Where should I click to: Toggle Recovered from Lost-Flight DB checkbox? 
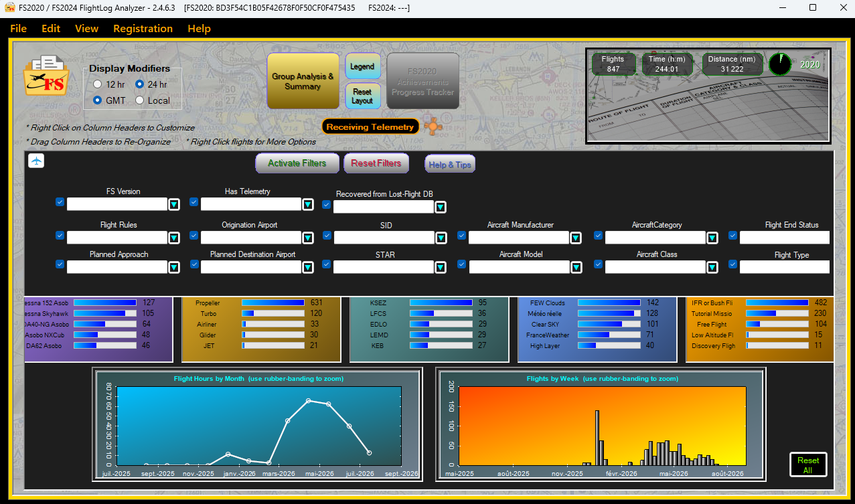pos(327,205)
